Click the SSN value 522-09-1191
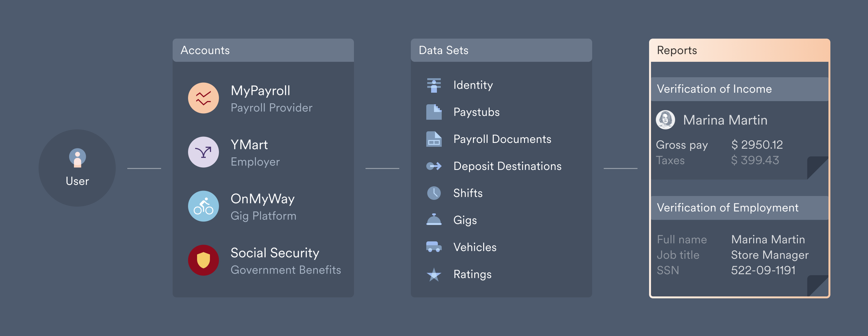Screen dimensions: 868x336 [763, 270]
